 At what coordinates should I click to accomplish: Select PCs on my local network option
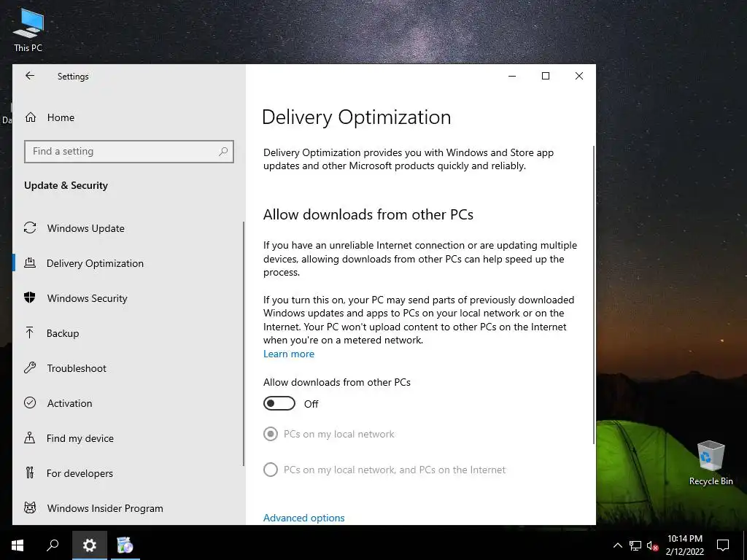[x=329, y=434]
